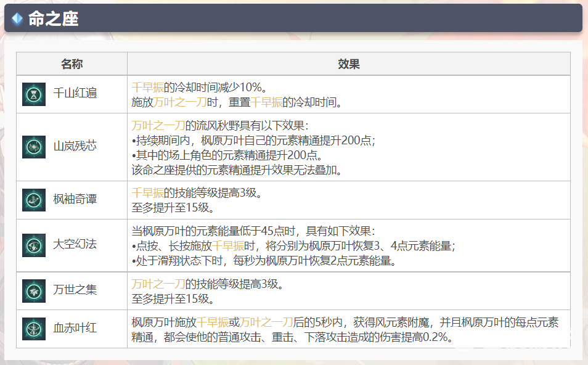Screen dimensions: 588x365
Task: Click the 命之座 section header title
Action: pyautogui.click(x=53, y=18)
